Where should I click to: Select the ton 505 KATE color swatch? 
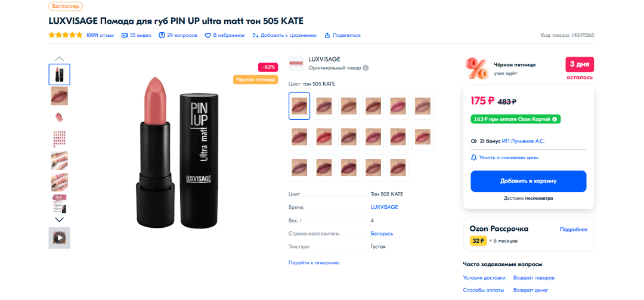[x=299, y=106]
